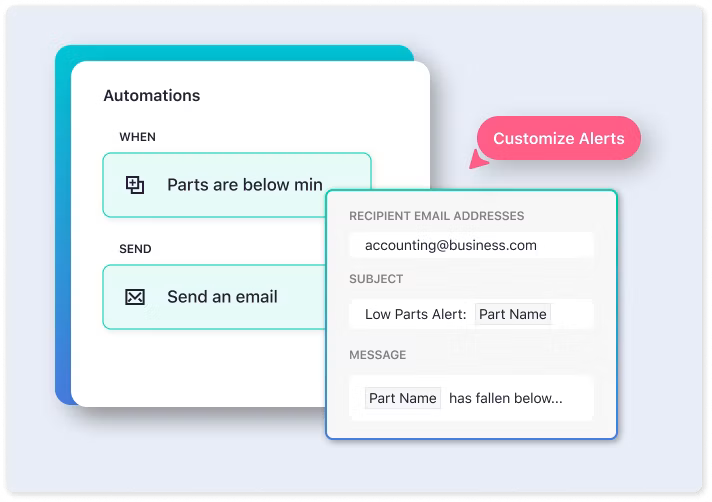Click the Part Name tag in message
This screenshot has height=502, width=712.
pos(403,398)
